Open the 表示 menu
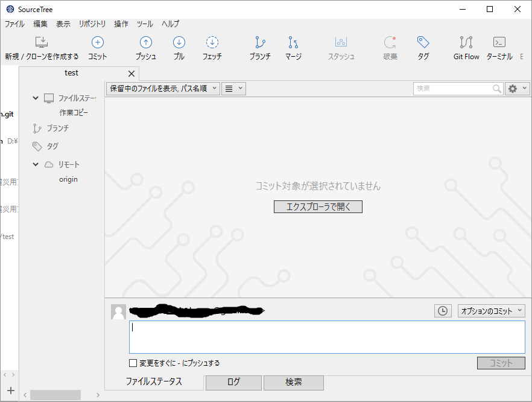Screen dimensions: 532x402 point(63,24)
